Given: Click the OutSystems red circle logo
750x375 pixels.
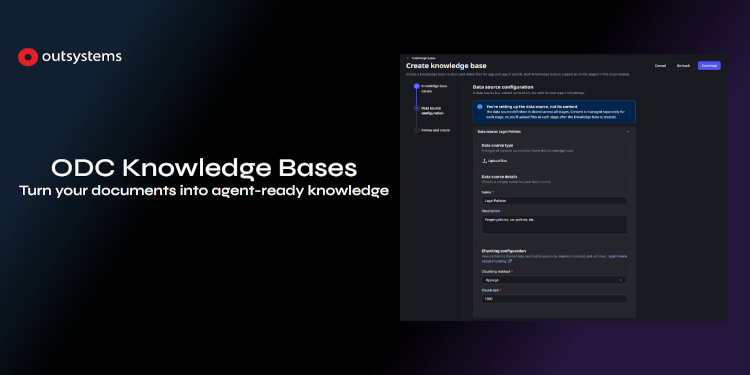Looking at the screenshot, I should click(x=28, y=57).
